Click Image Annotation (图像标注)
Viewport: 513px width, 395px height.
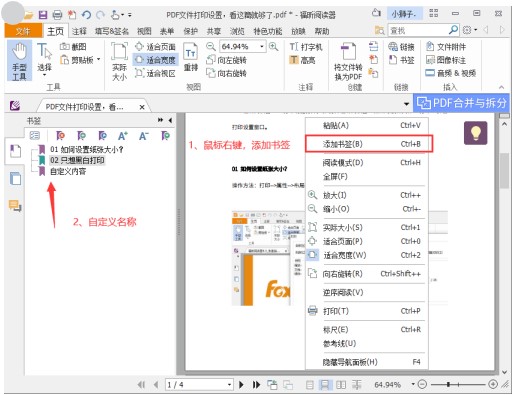pos(446,60)
